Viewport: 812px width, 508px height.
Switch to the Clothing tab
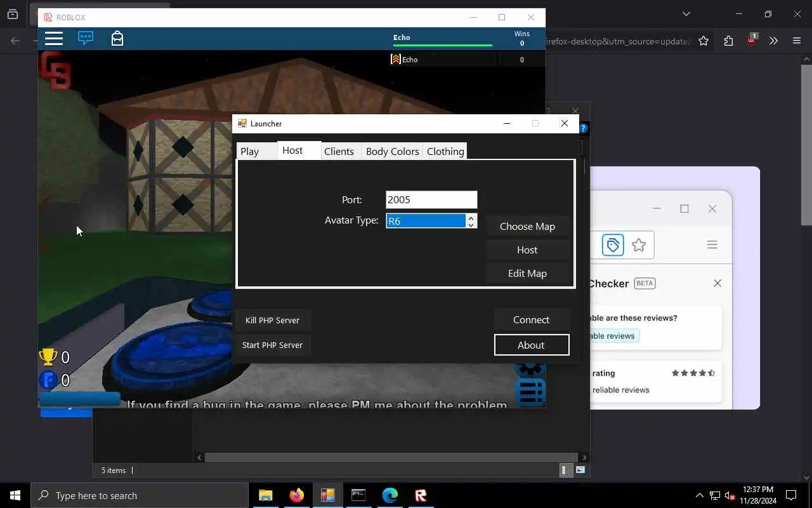[x=445, y=151]
